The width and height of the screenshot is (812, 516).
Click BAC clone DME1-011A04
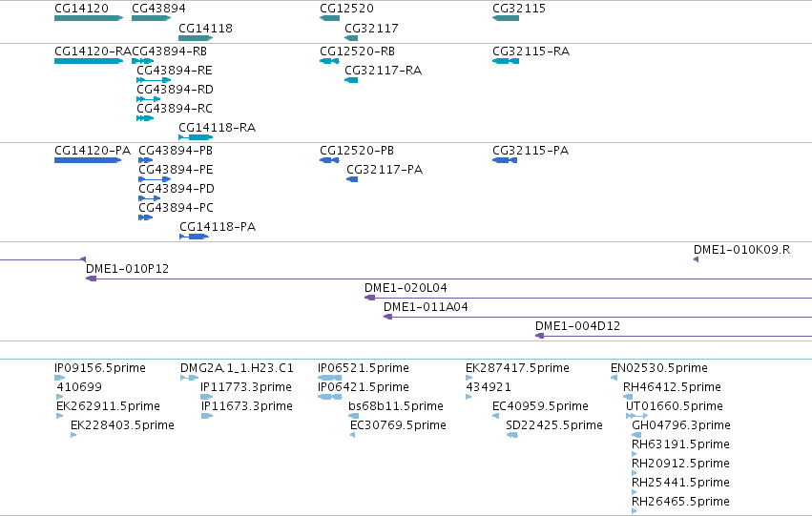point(597,317)
